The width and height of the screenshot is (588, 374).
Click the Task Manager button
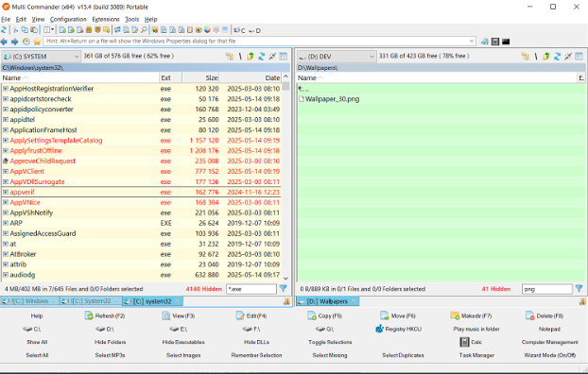point(476,355)
